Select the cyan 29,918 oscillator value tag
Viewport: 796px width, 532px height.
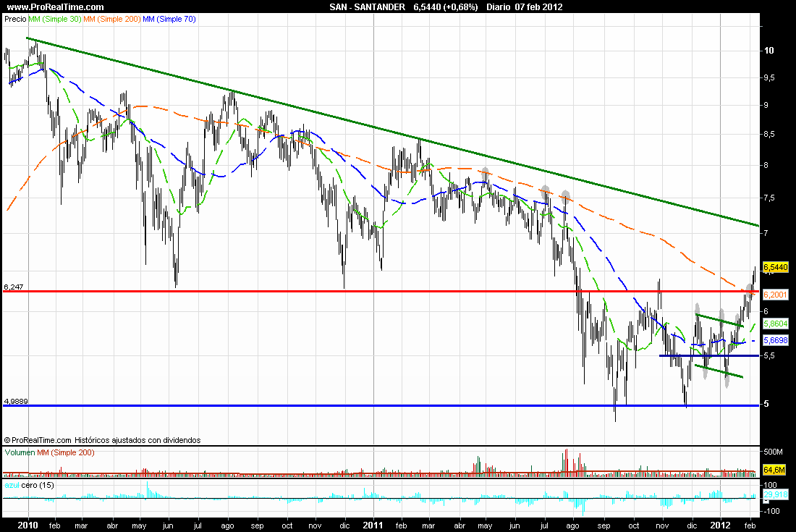tap(776, 494)
